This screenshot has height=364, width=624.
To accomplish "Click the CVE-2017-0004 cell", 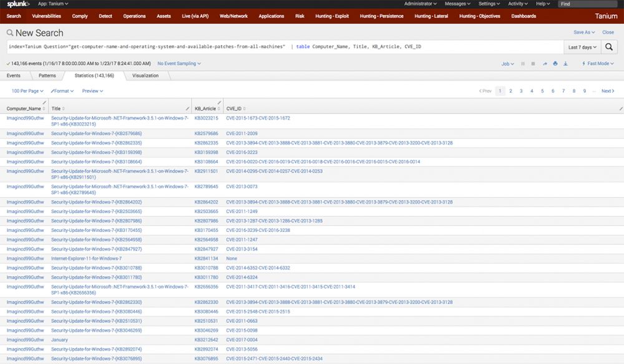I will point(241,340).
